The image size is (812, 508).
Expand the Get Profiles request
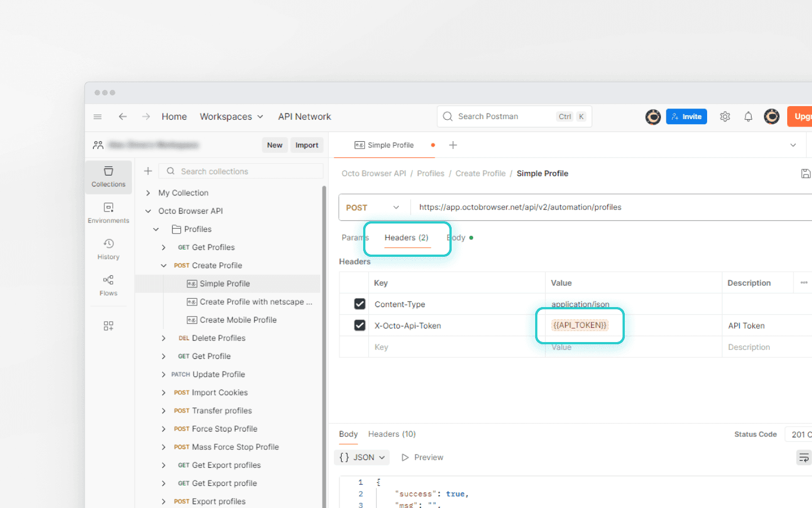pos(164,247)
